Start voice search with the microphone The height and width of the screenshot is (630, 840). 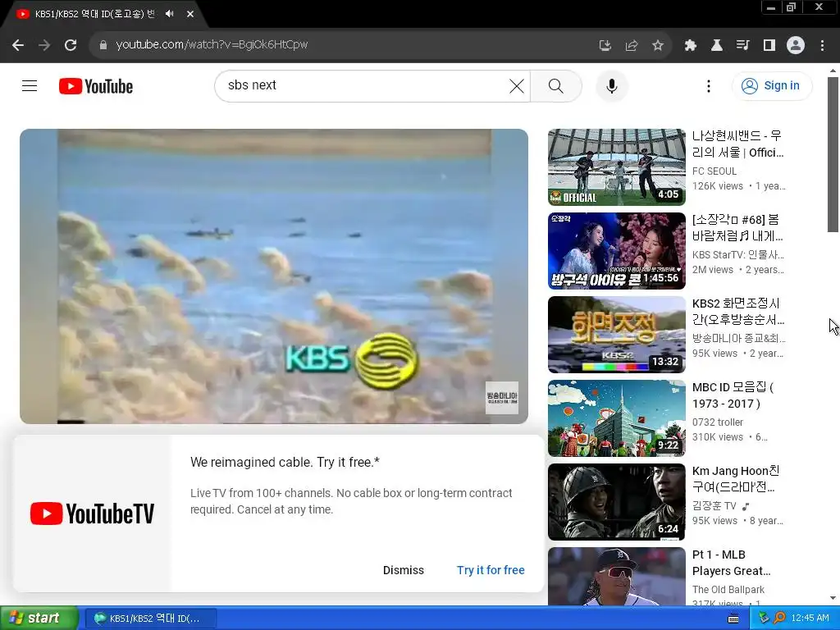(x=612, y=85)
